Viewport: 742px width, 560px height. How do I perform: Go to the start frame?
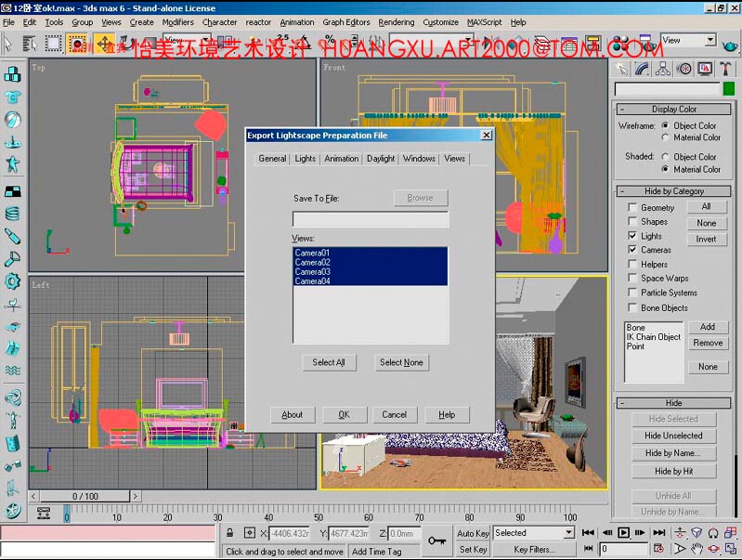click(588, 532)
